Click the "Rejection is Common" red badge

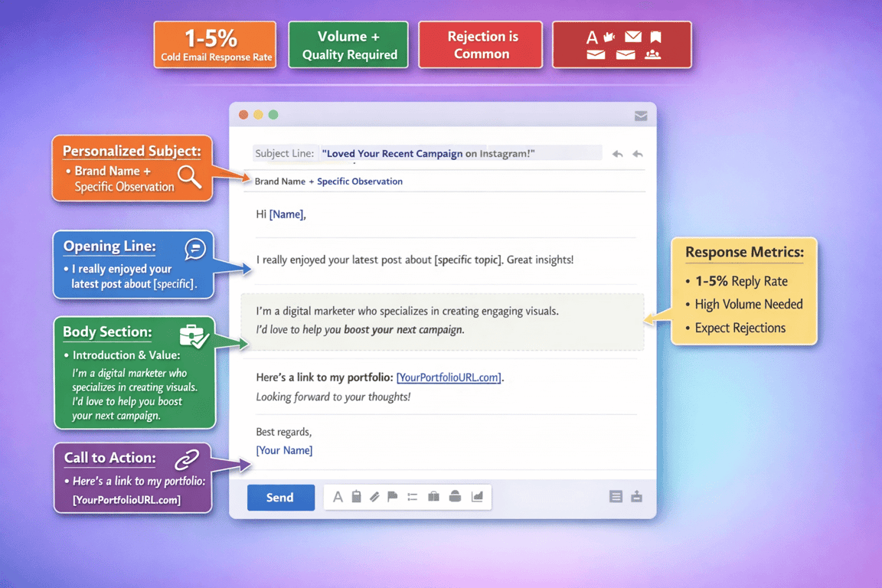pyautogui.click(x=481, y=45)
